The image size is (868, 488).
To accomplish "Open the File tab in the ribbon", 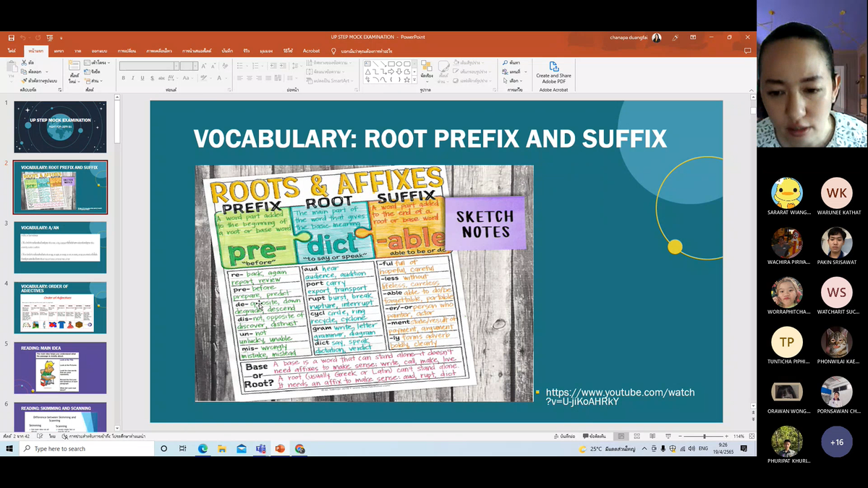I will coord(12,51).
